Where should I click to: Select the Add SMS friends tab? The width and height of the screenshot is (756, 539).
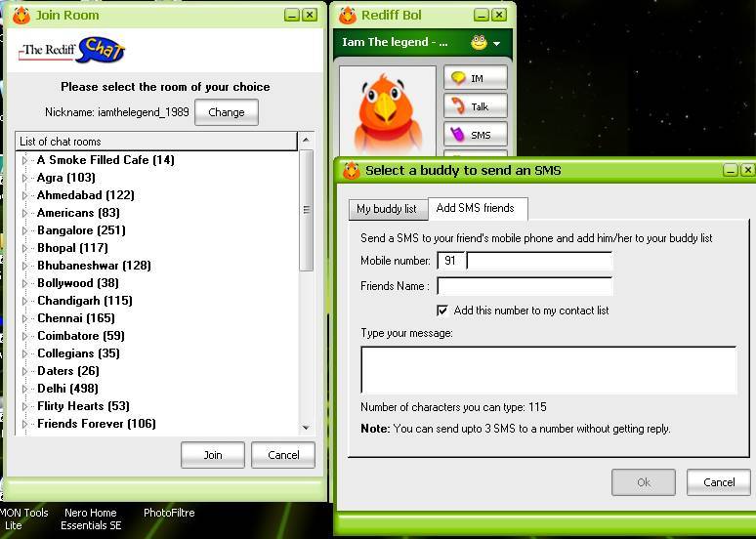click(x=476, y=208)
